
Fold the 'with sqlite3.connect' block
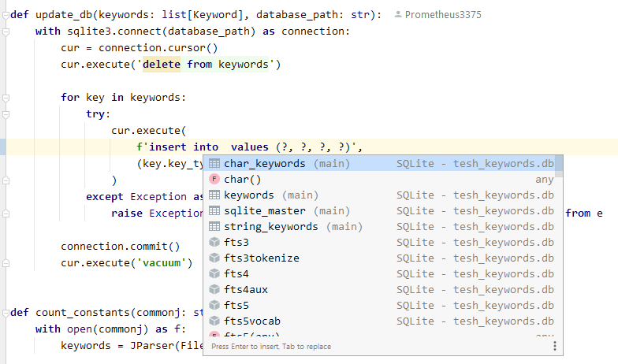pyautogui.click(x=6, y=32)
